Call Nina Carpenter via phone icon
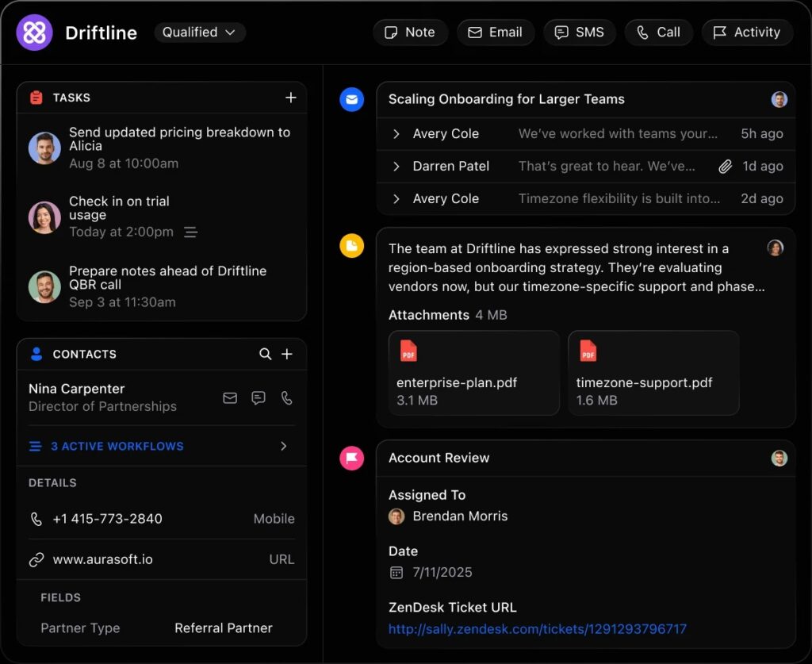This screenshot has height=664, width=812. [286, 397]
